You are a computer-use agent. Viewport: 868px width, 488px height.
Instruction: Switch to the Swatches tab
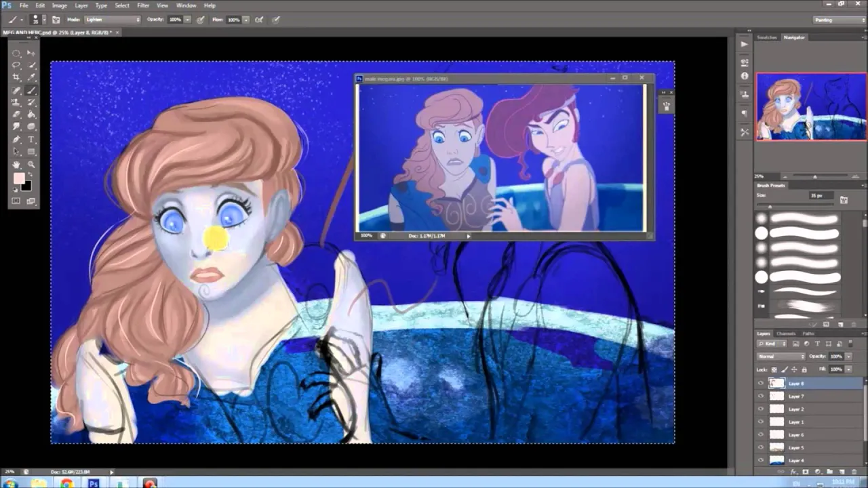click(767, 37)
